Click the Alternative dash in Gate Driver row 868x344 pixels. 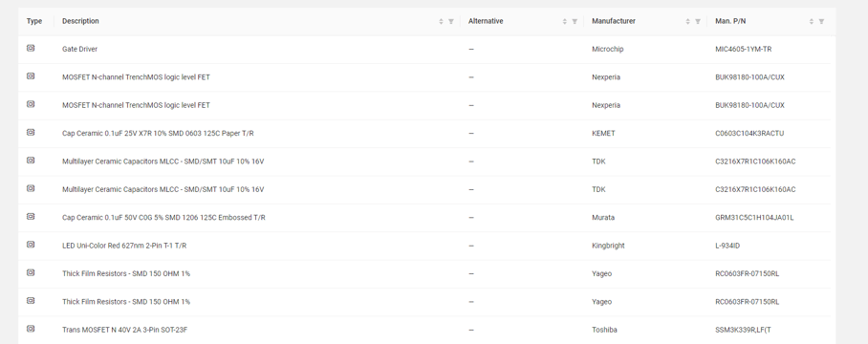[x=471, y=50]
